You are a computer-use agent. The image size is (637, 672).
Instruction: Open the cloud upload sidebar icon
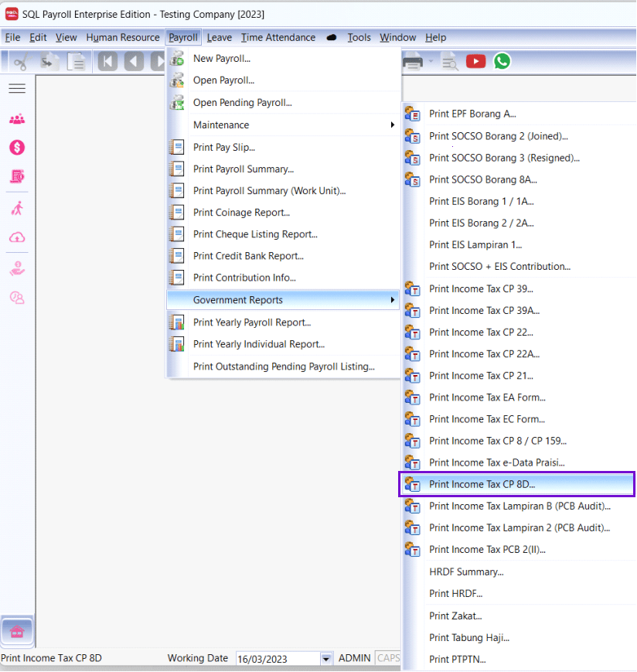[x=17, y=238]
